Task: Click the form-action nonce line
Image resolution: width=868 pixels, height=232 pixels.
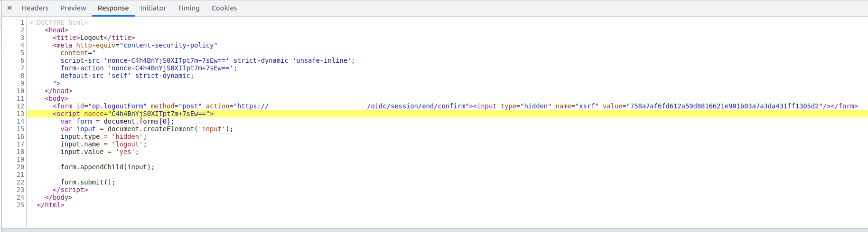Action: click(x=149, y=68)
